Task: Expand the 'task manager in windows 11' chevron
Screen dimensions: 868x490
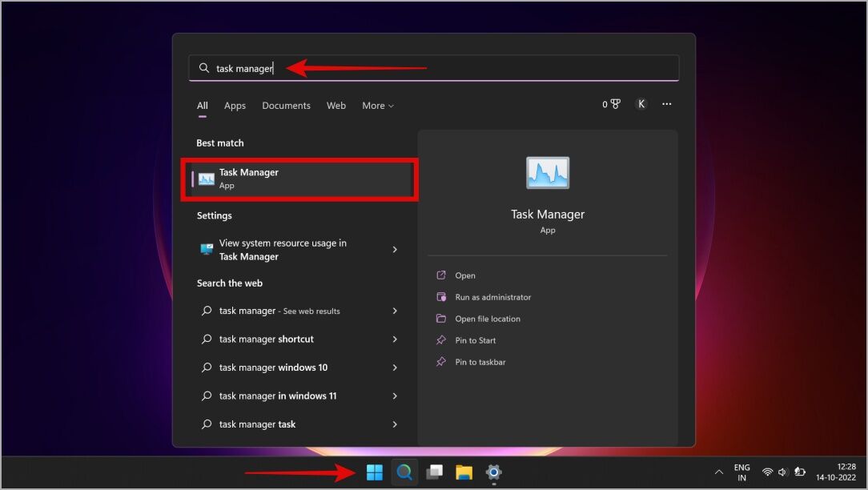Action: 395,396
